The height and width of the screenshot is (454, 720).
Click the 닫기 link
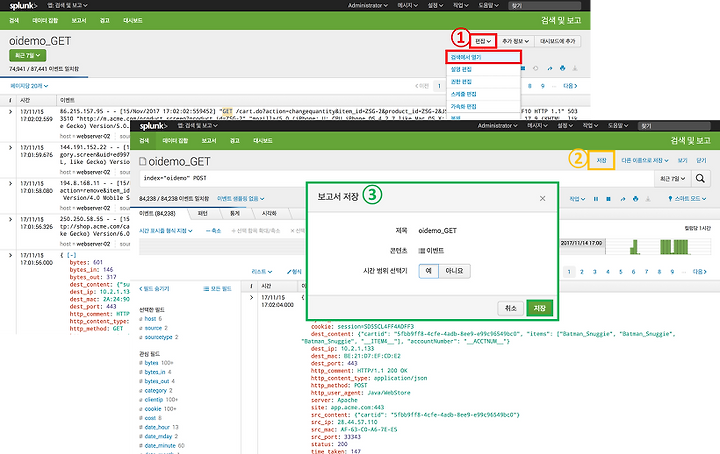[x=701, y=161]
